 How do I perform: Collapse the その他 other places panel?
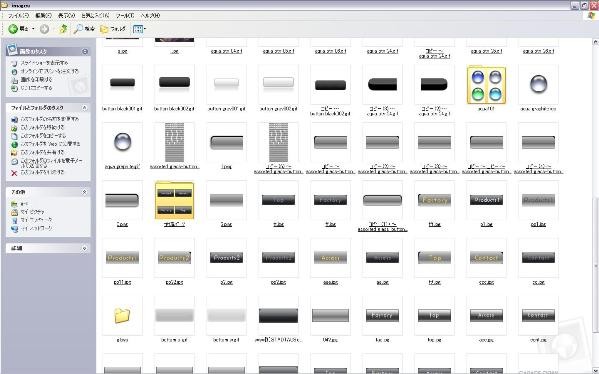click(x=85, y=192)
